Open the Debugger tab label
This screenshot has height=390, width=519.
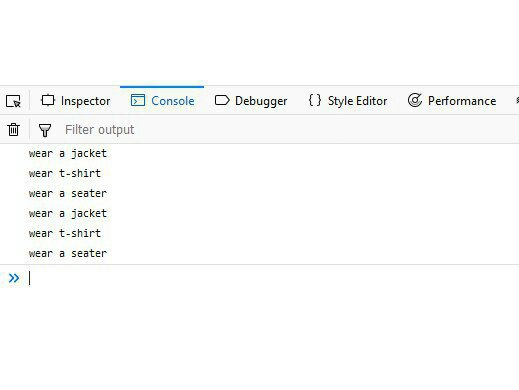click(261, 101)
